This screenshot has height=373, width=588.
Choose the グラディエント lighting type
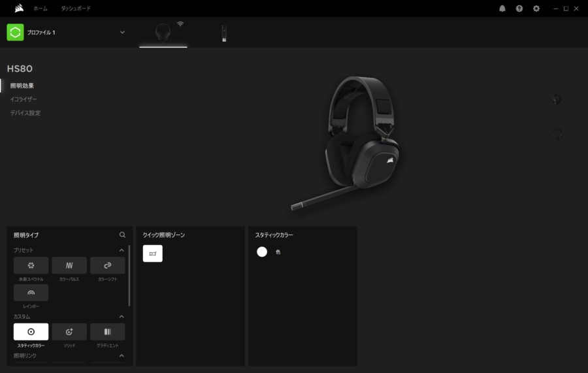point(107,332)
